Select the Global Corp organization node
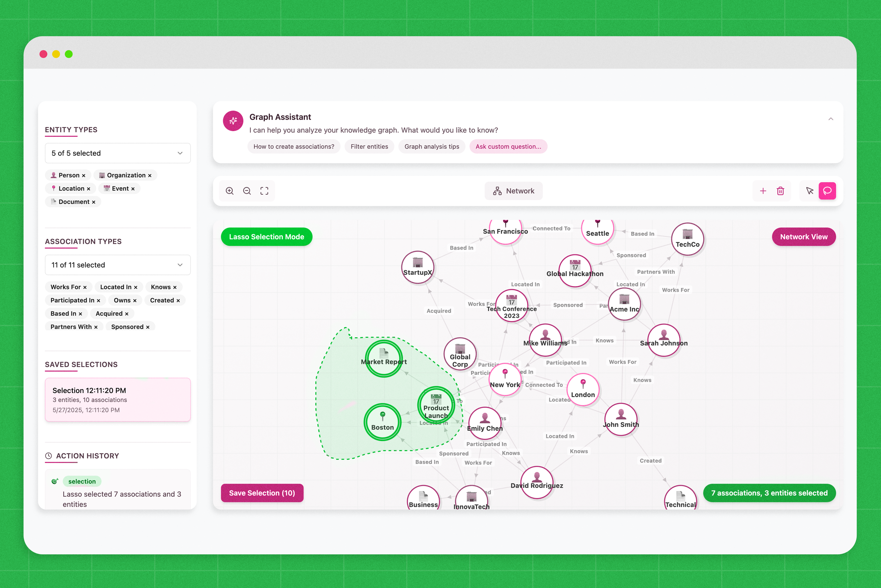Image resolution: width=881 pixels, height=588 pixels. 460,354
